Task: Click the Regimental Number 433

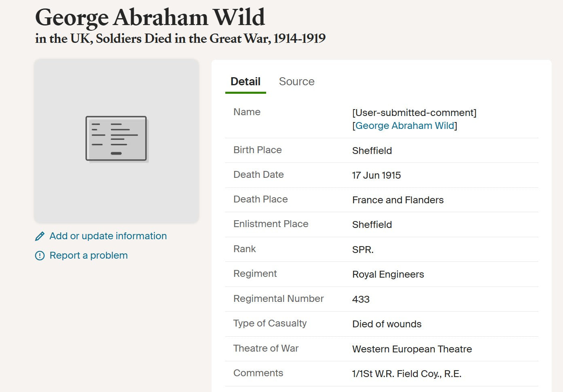Action: tap(361, 299)
